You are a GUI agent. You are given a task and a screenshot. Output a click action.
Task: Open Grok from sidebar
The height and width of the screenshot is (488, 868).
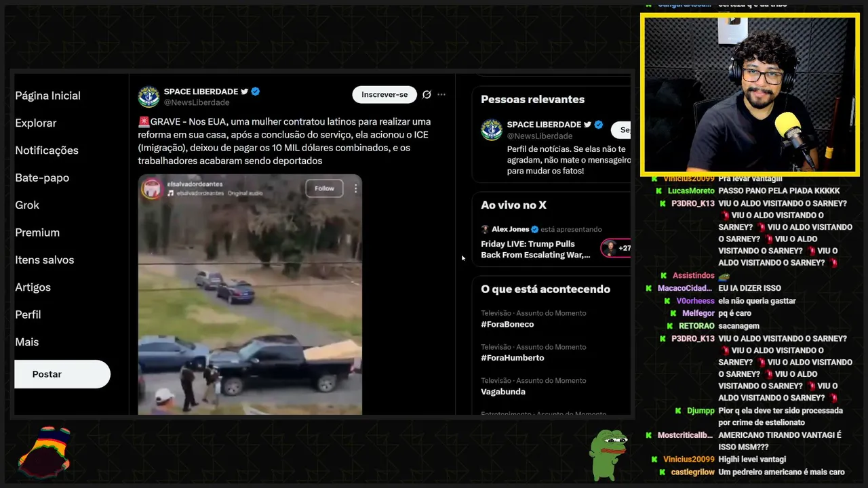point(27,205)
